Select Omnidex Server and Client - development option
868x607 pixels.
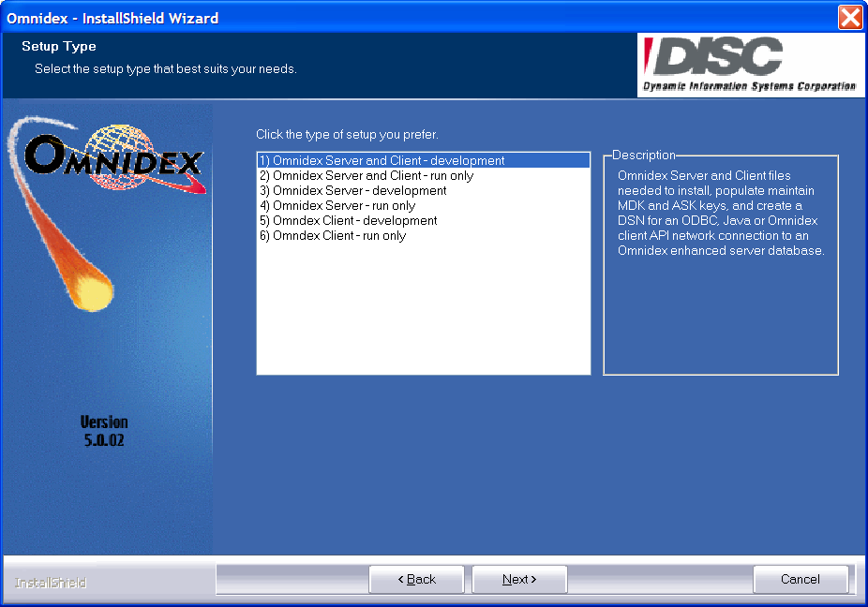click(x=382, y=160)
